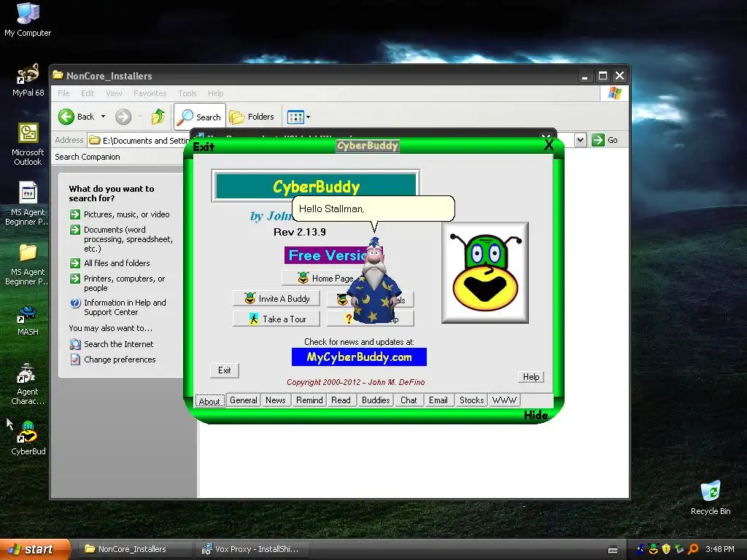The height and width of the screenshot is (560, 747).
Task: Open the Views dropdown in Explorer toolbar
Action: click(298, 117)
